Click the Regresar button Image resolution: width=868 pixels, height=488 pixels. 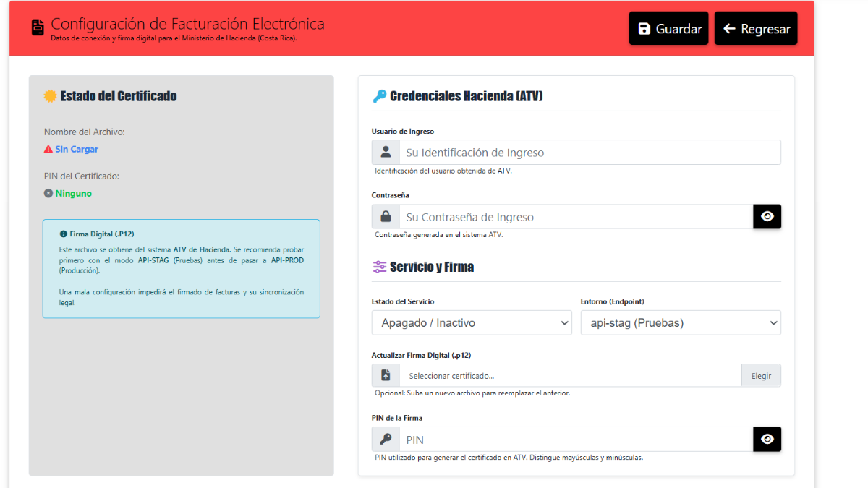(756, 28)
